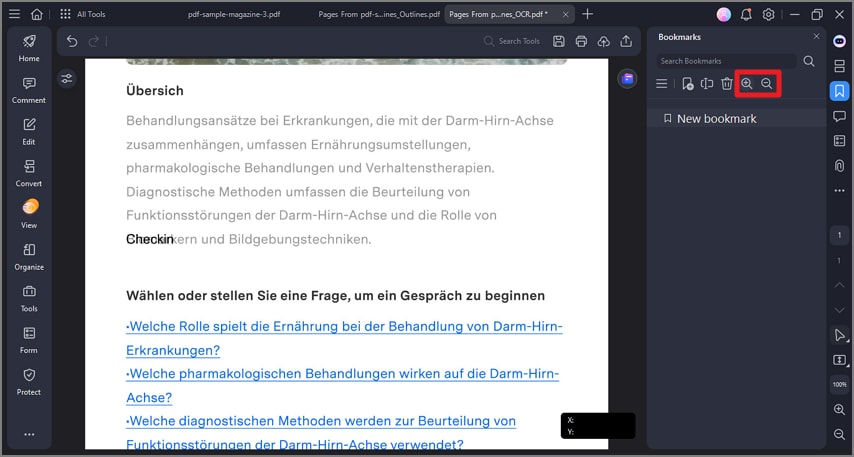Save the document with disk icon
The width and height of the screenshot is (854, 457).
pos(559,41)
